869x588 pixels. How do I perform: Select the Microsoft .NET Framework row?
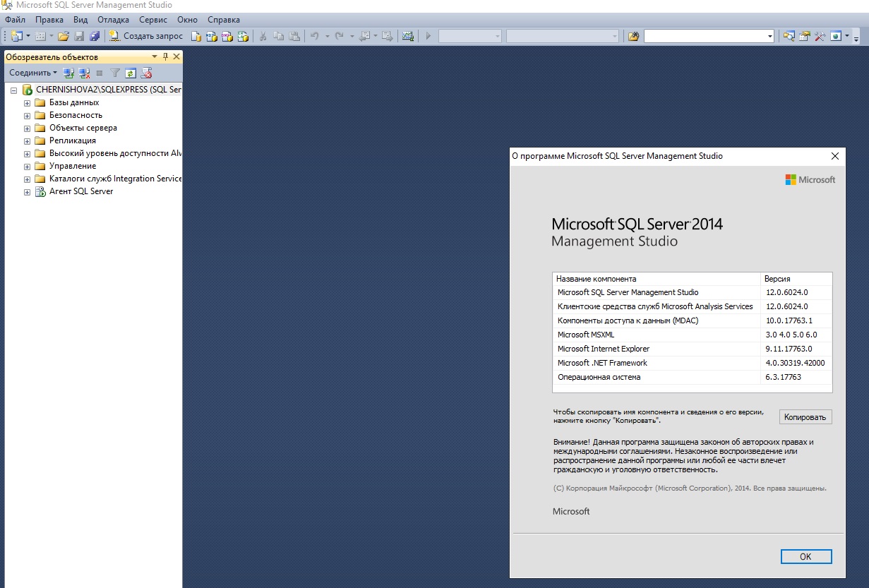pyautogui.click(x=692, y=363)
